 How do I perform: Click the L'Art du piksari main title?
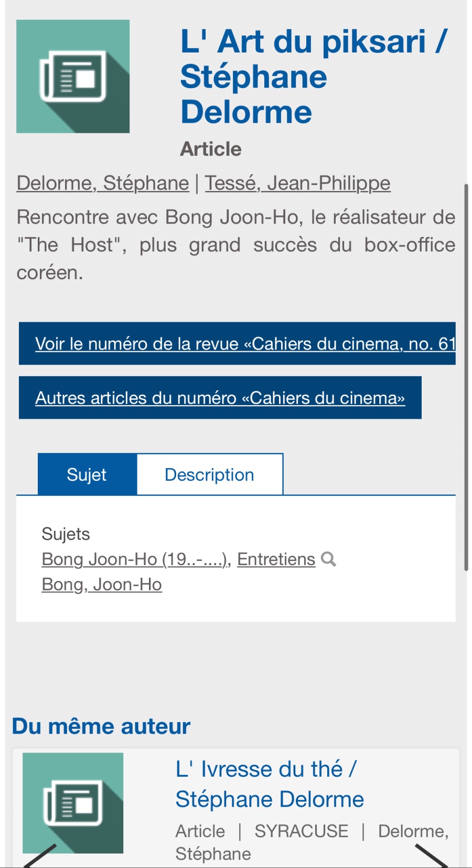pos(314,77)
